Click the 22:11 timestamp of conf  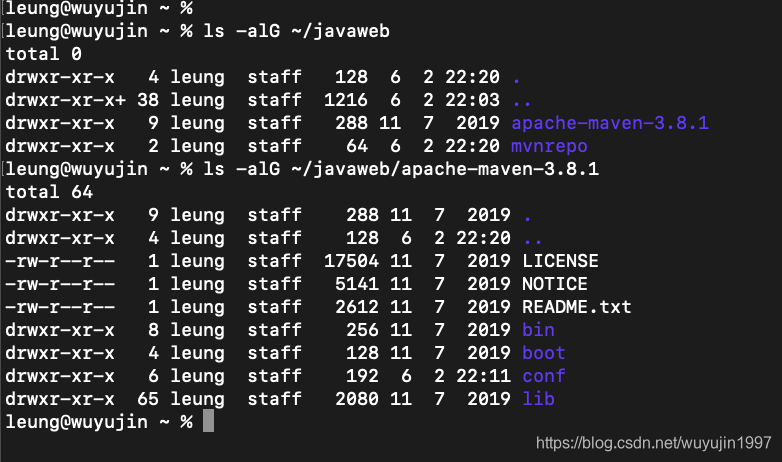coord(483,376)
